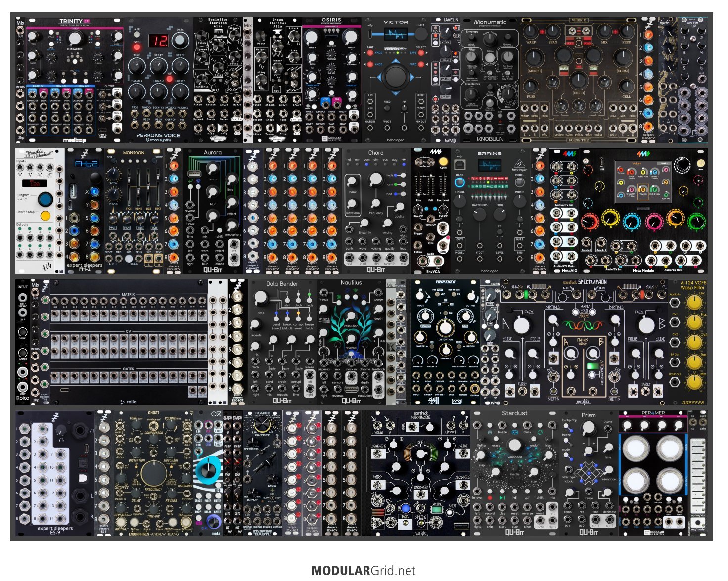
Task: Click the waveform display on the Victor module
Action: tap(396, 34)
